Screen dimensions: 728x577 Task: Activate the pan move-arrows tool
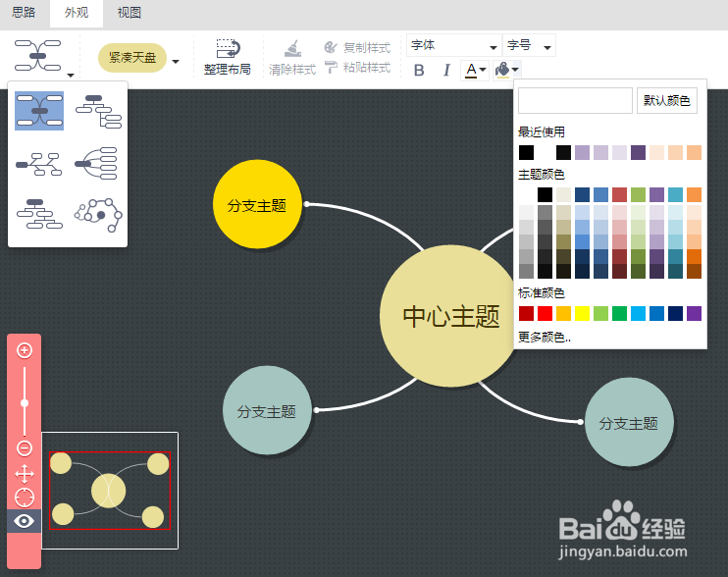25,474
